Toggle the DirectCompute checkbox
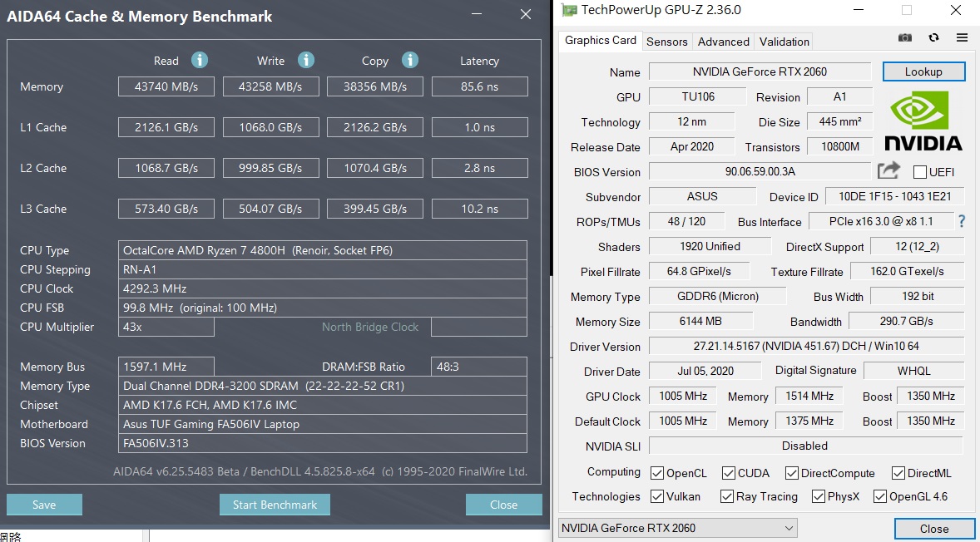This screenshot has height=542, width=980. click(792, 473)
